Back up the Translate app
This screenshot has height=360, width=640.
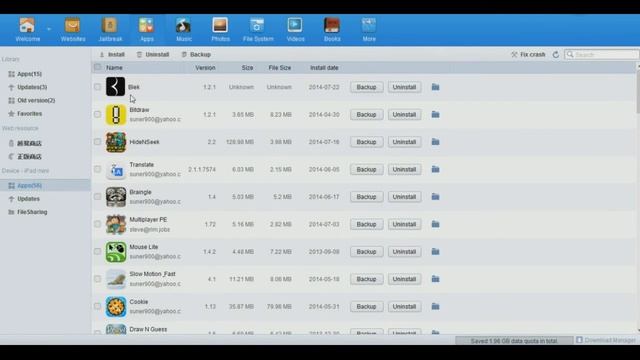point(366,169)
